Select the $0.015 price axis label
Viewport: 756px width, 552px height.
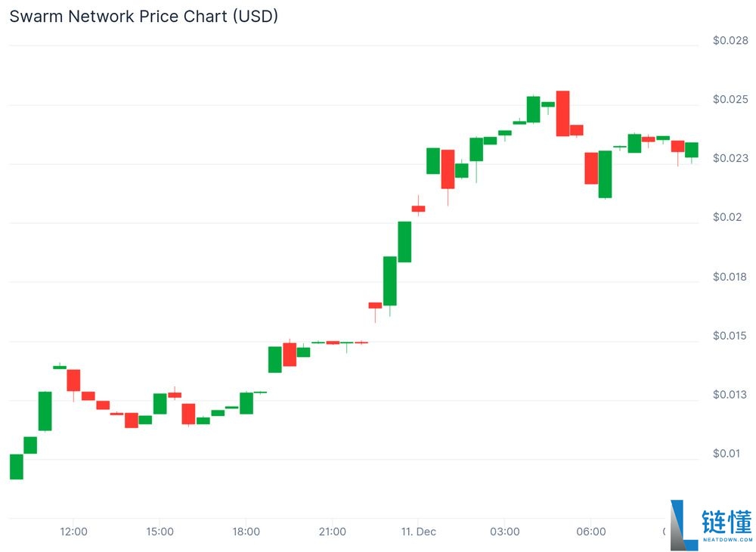(730, 336)
